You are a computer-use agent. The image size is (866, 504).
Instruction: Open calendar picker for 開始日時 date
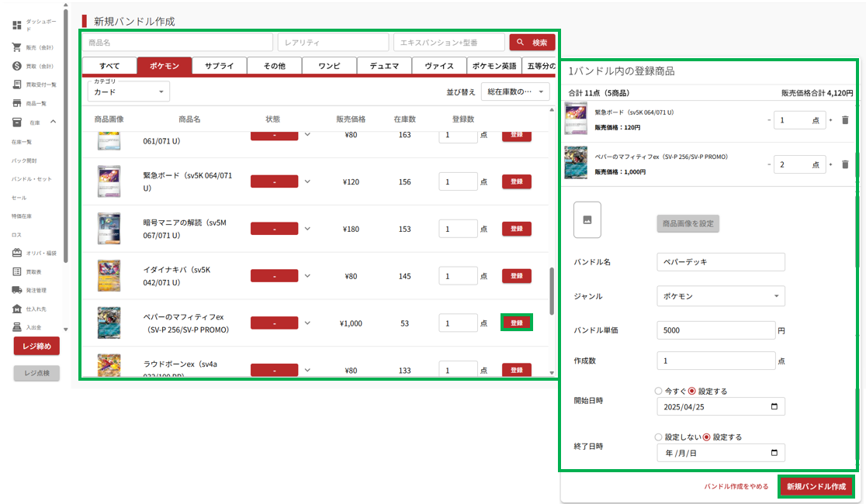coord(774,407)
